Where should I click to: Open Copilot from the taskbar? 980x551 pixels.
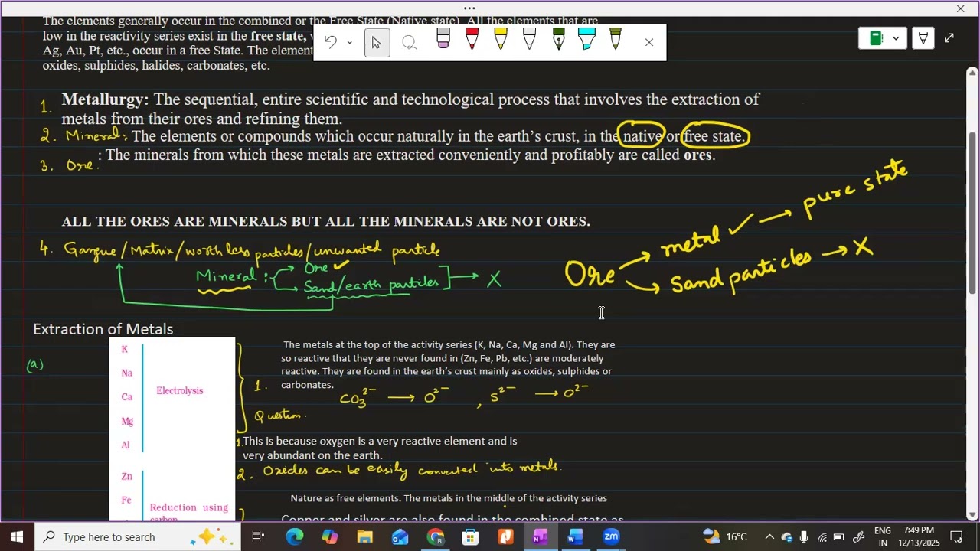tap(330, 537)
